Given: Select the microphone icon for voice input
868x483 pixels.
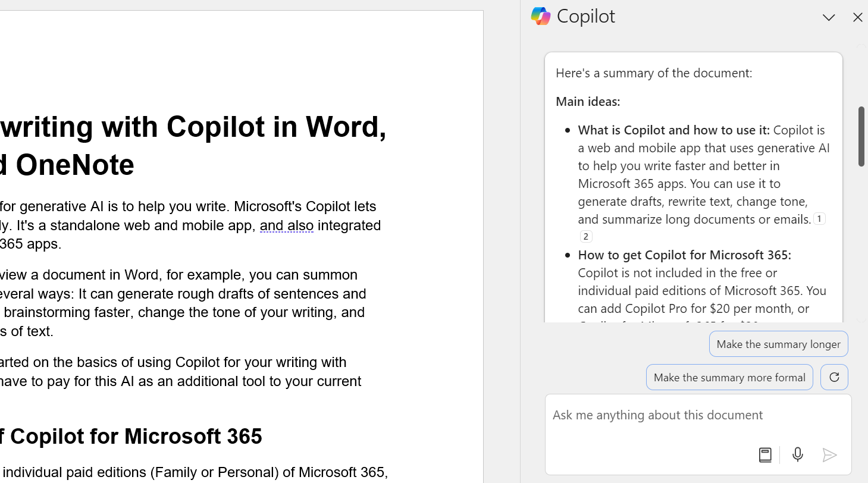Looking at the screenshot, I should tap(797, 454).
